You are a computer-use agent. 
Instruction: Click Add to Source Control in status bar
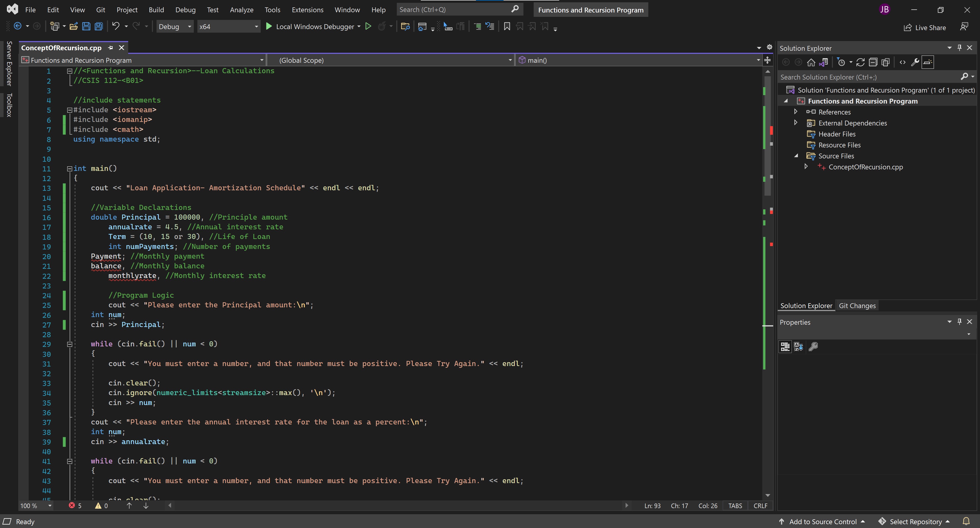pyautogui.click(x=822, y=522)
